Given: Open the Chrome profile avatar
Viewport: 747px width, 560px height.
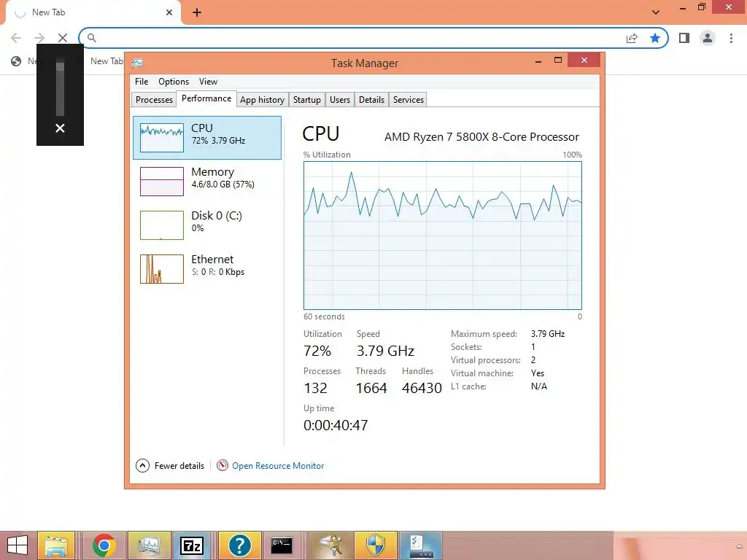Looking at the screenshot, I should [x=708, y=38].
